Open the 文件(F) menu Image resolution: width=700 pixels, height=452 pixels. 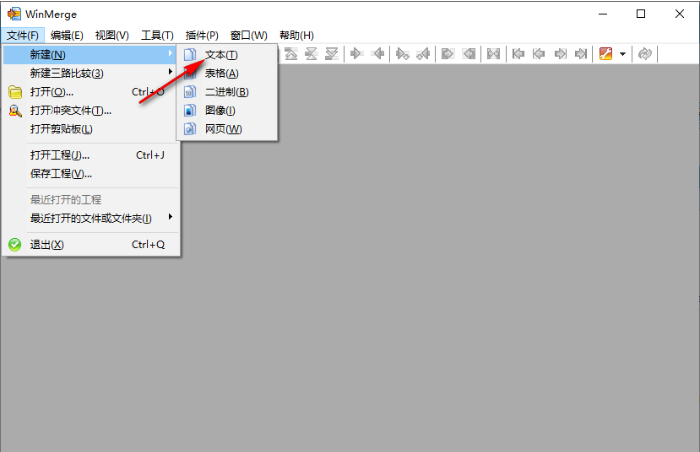(x=22, y=35)
